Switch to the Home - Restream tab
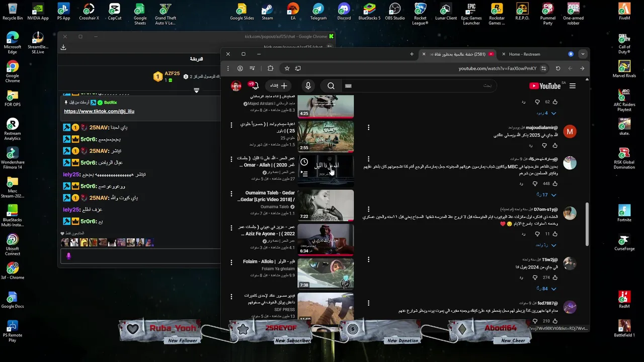Viewport: 644px width, 362px height. coord(529,54)
